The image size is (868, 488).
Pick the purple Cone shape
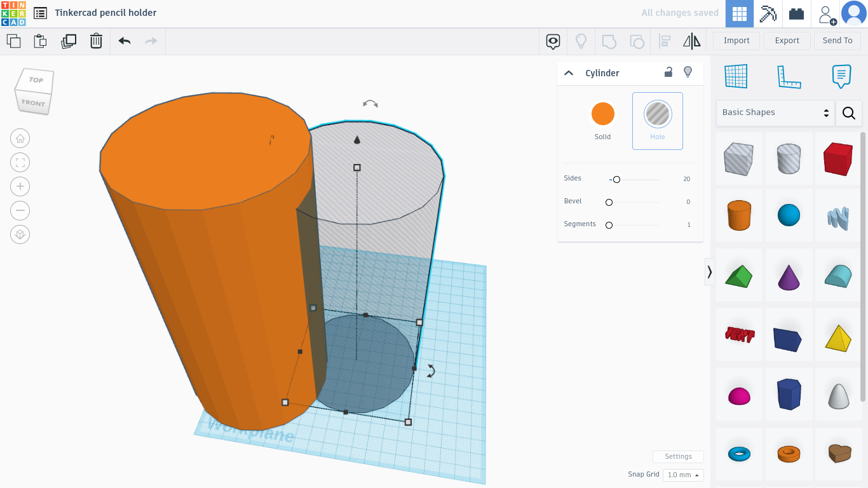[789, 276]
